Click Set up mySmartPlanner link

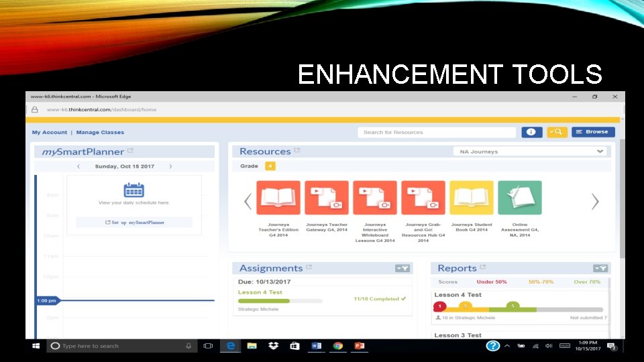135,223
